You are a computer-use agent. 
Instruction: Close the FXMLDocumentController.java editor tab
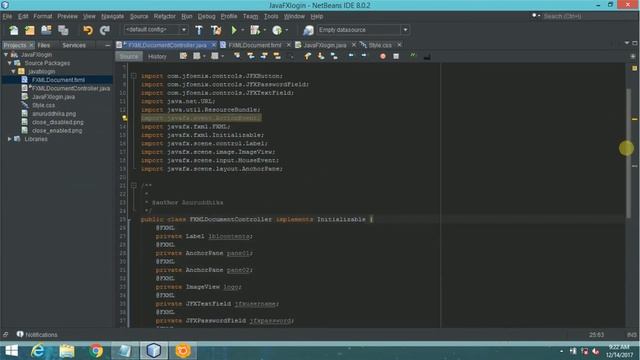click(x=213, y=45)
